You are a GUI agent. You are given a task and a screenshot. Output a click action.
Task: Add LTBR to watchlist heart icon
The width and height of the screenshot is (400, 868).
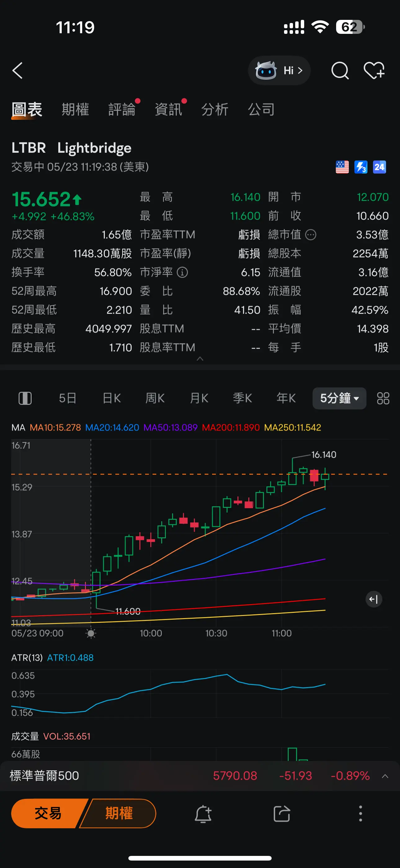tap(374, 70)
